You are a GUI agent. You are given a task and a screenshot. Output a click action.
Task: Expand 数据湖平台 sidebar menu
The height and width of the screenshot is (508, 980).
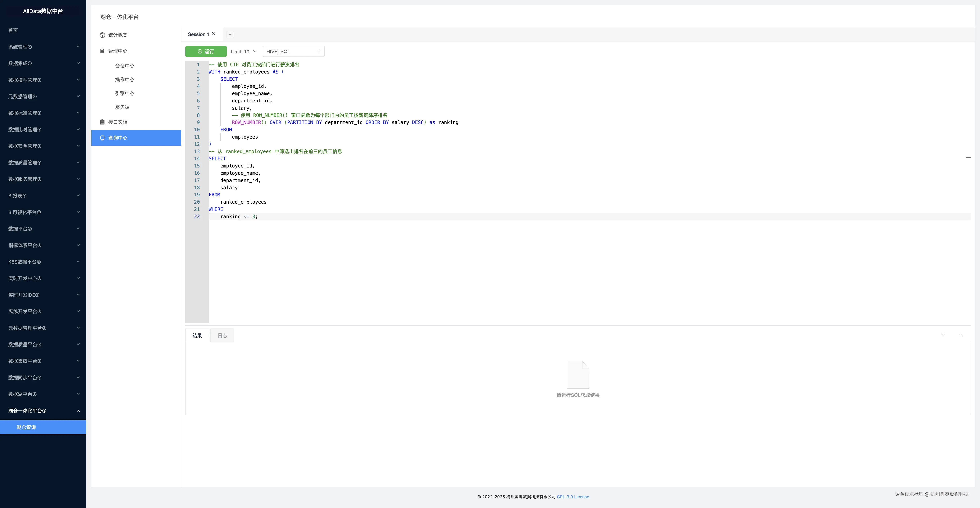(x=43, y=394)
